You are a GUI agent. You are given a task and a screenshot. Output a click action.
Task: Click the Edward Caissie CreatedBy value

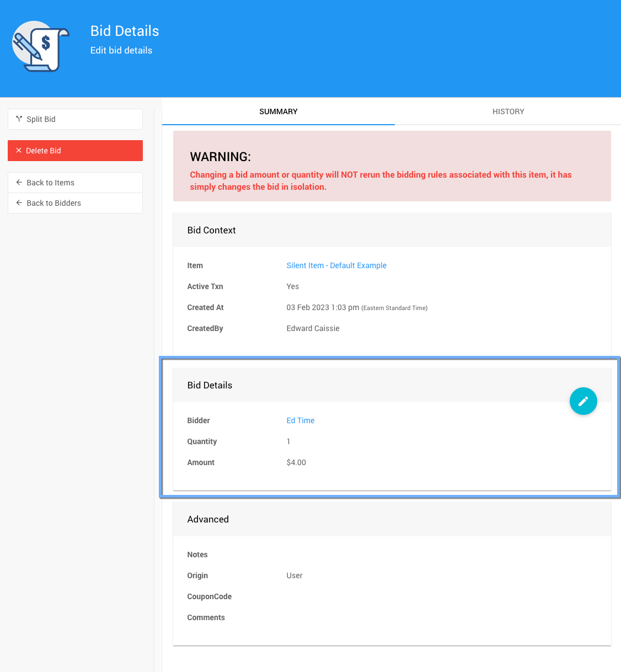[313, 328]
